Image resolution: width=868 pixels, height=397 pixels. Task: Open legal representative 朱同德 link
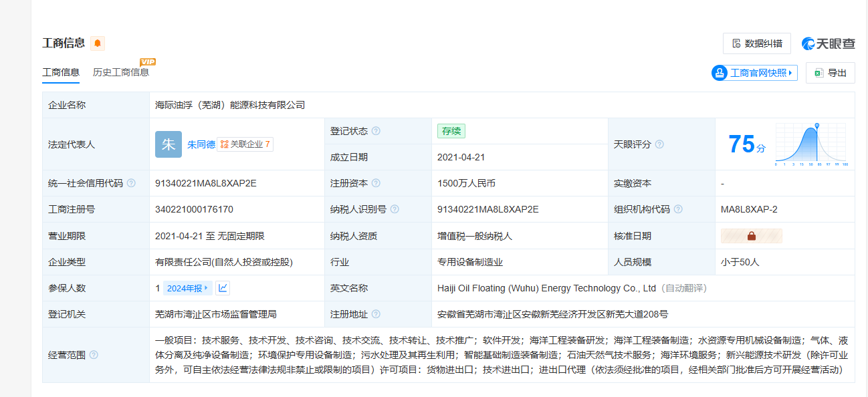coord(201,144)
